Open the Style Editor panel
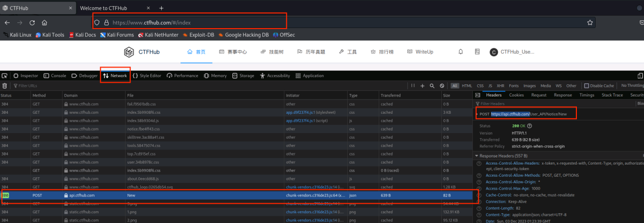Viewport: 644px width, 223px height. pos(147,76)
